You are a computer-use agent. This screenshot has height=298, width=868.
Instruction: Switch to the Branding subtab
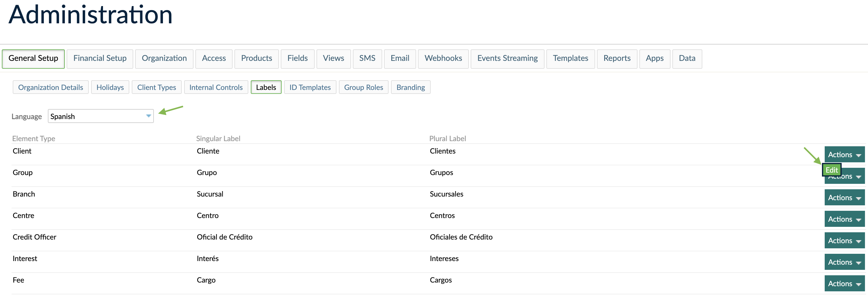pos(410,87)
